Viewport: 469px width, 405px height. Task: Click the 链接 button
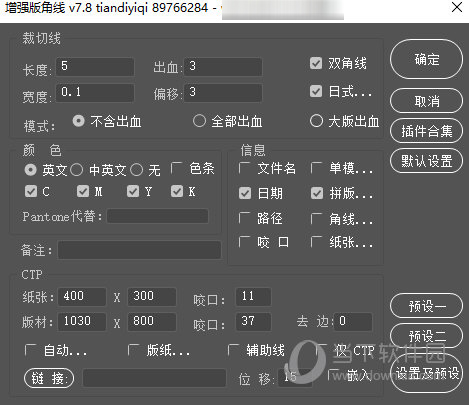click(x=49, y=378)
